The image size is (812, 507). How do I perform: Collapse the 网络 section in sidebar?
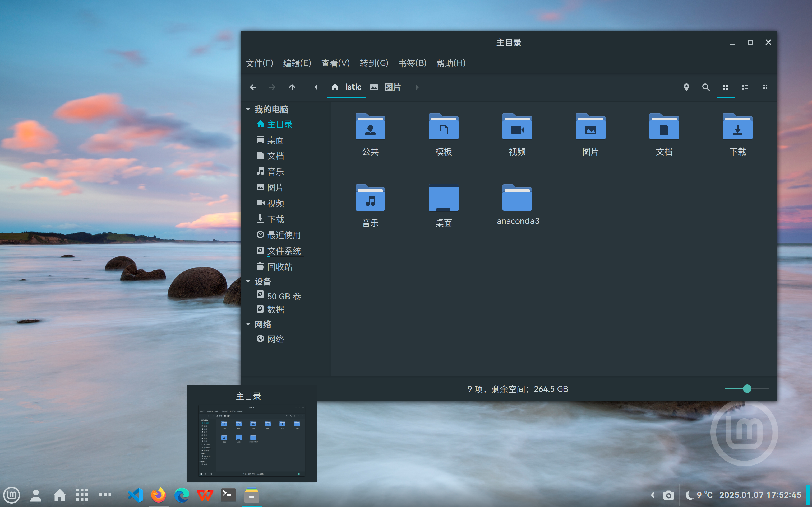click(249, 324)
